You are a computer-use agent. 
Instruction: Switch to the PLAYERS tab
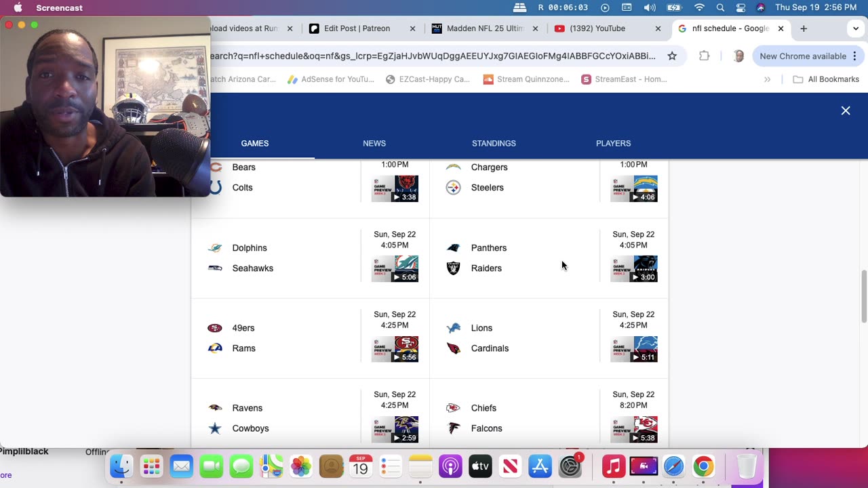point(613,143)
